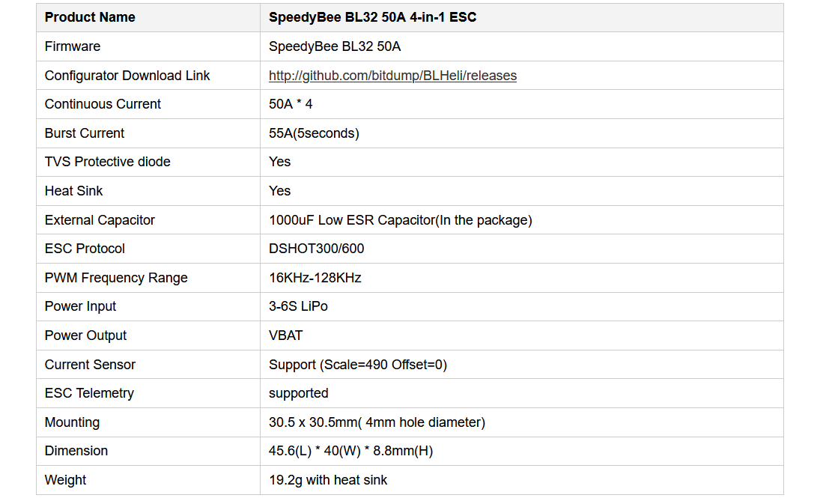The width and height of the screenshot is (832, 504).
Task: Select the "Burst Current" row label
Action: click(x=85, y=133)
